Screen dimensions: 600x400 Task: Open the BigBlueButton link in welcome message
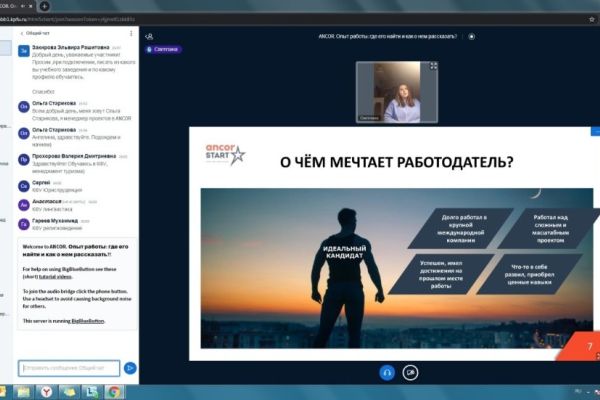click(88, 321)
